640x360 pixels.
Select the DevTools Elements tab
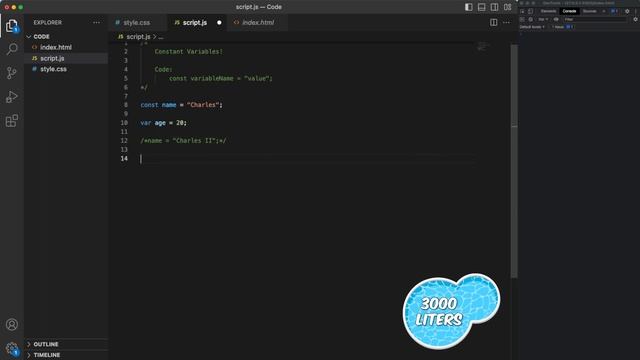(548, 11)
